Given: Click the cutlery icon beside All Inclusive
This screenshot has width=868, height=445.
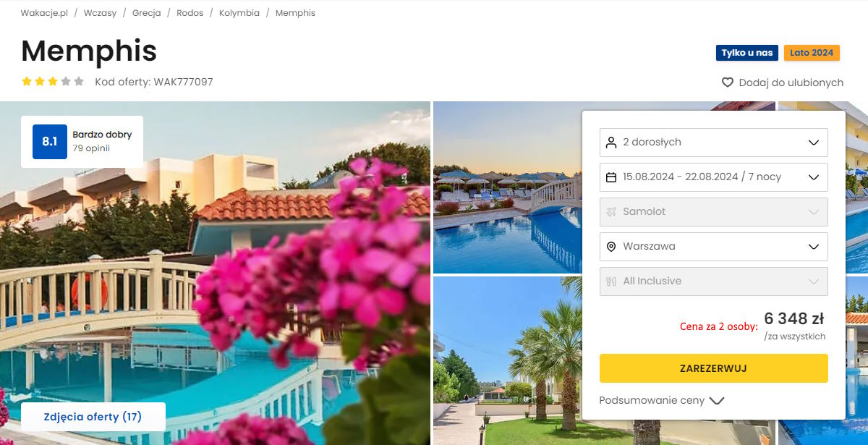Looking at the screenshot, I should 611,281.
